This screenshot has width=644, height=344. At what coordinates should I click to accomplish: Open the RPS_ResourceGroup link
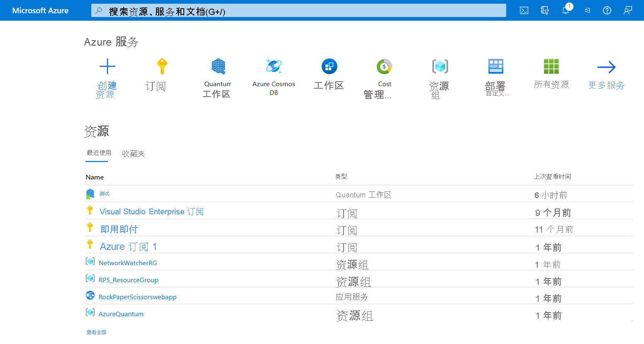click(x=129, y=280)
